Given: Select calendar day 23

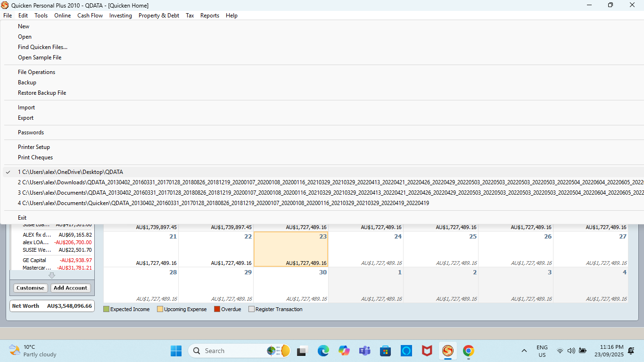Looking at the screenshot, I should point(291,249).
